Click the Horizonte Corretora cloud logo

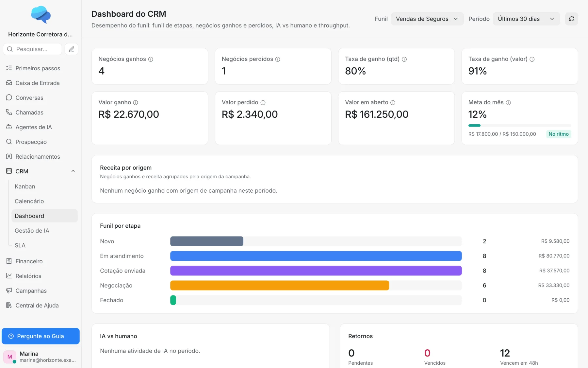pos(41,14)
